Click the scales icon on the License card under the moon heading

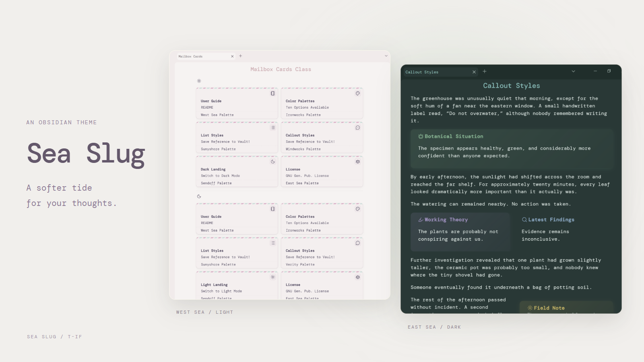(358, 277)
